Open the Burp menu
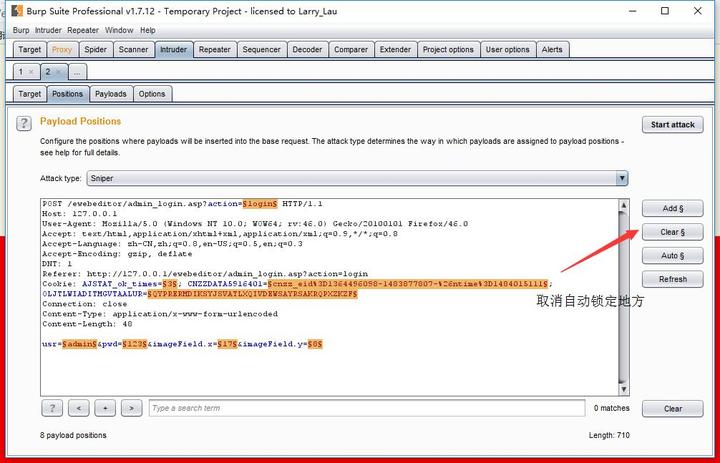This screenshot has height=463, width=720. point(21,30)
